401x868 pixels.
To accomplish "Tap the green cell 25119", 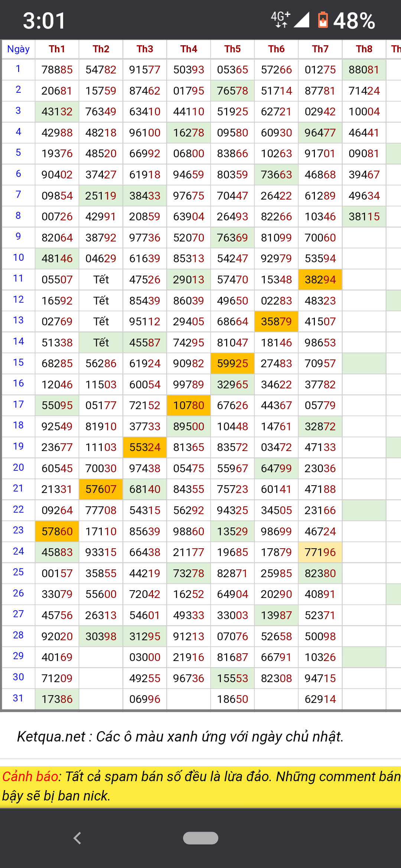I will coord(101,196).
